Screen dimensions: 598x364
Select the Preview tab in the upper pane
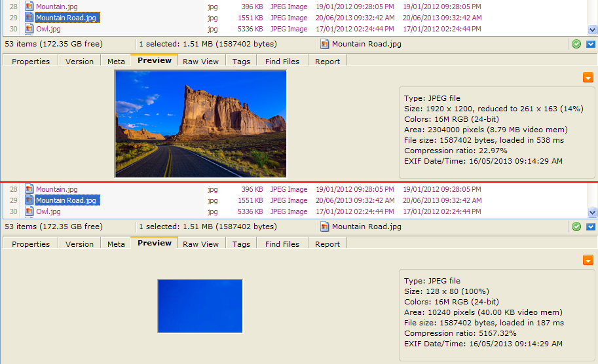155,60
